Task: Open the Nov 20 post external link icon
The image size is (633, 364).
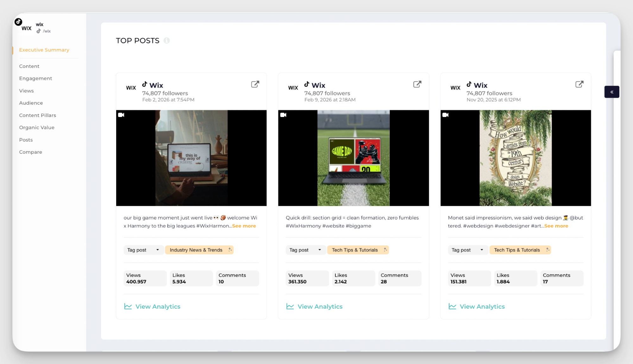Action: pyautogui.click(x=579, y=84)
